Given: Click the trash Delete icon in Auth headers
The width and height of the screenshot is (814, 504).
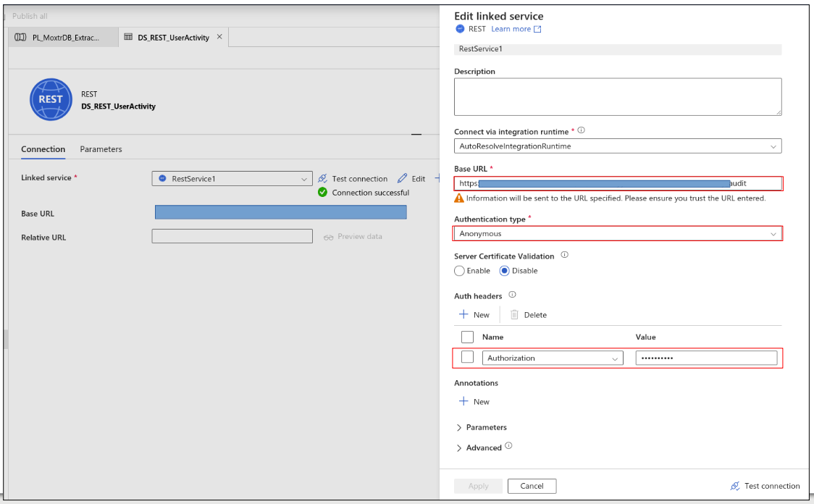Looking at the screenshot, I should tap(514, 314).
